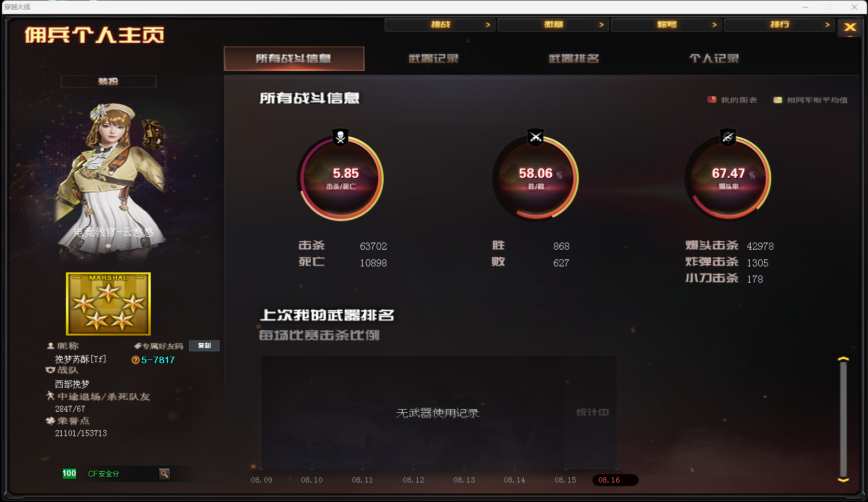Viewport: 868px width, 502px height.
Task: Toggle 我的图表 red legend marker
Action: (x=712, y=99)
